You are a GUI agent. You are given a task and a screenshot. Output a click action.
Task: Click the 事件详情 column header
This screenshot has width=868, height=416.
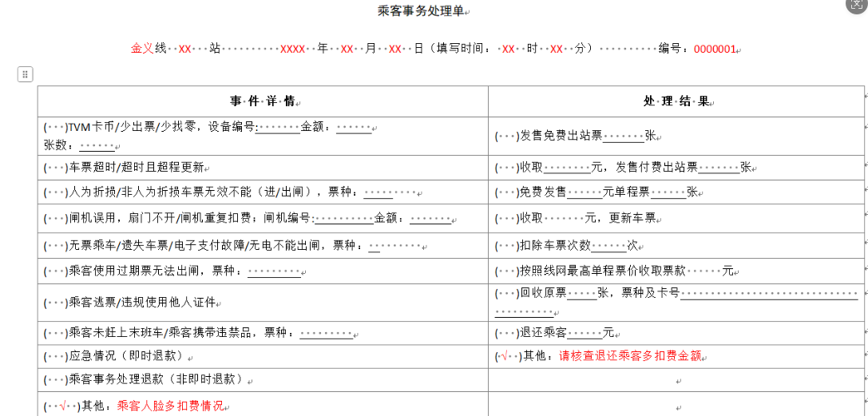[x=262, y=101]
